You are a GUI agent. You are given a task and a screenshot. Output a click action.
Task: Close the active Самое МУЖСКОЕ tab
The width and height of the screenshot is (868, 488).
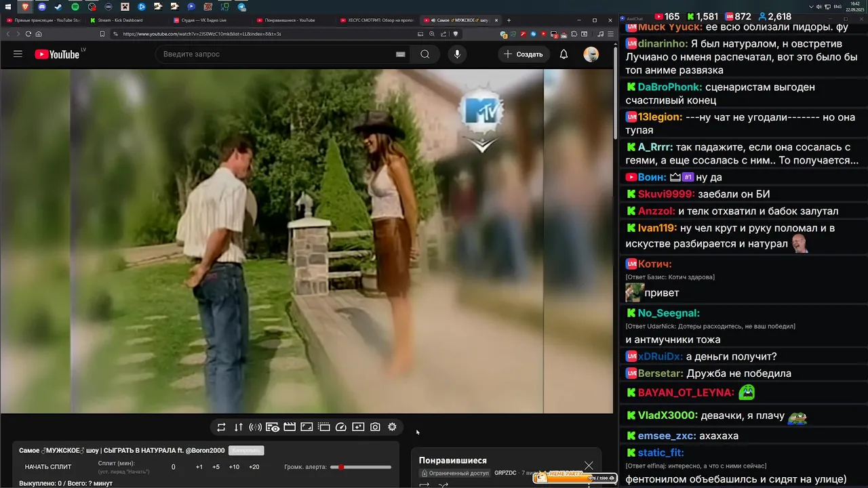497,20
